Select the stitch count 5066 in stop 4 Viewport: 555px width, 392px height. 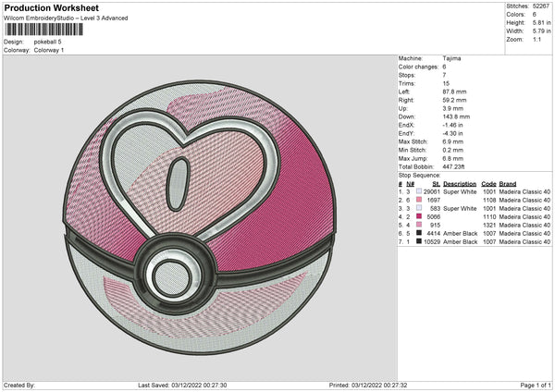click(x=434, y=217)
